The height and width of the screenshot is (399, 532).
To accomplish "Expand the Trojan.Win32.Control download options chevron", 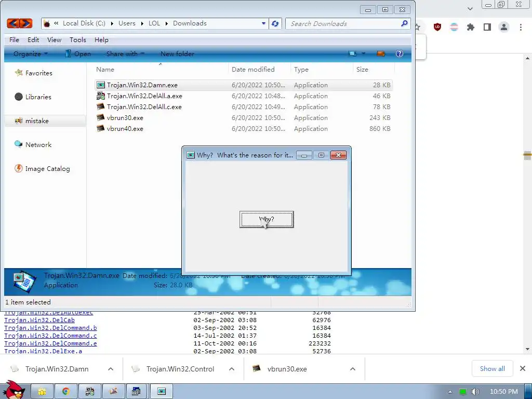I will (232, 369).
